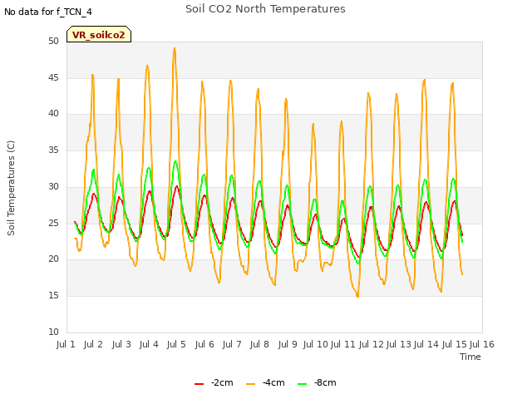Click the lowest orange trough before Jul 12
The image size is (532, 399).
(x=357, y=296)
